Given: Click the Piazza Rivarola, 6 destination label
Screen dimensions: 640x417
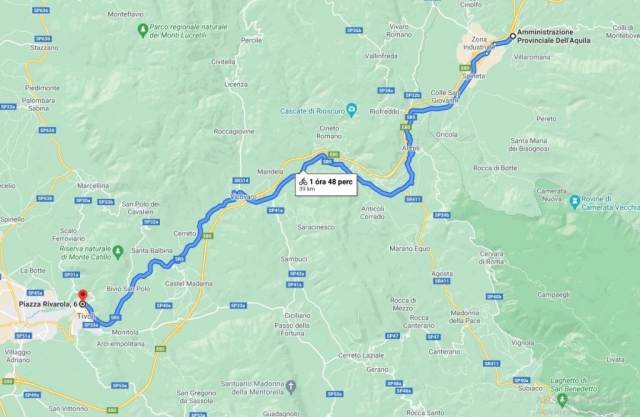Looking at the screenshot, I should point(48,304).
